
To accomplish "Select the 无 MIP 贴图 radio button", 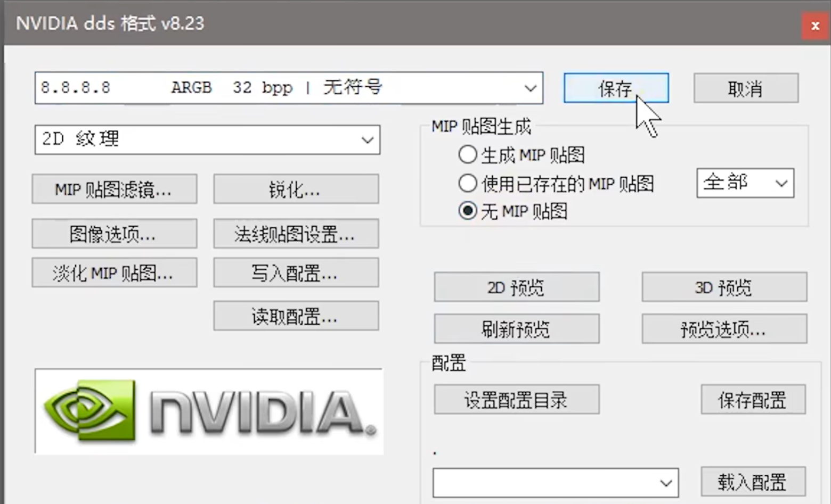I will pyautogui.click(x=467, y=211).
